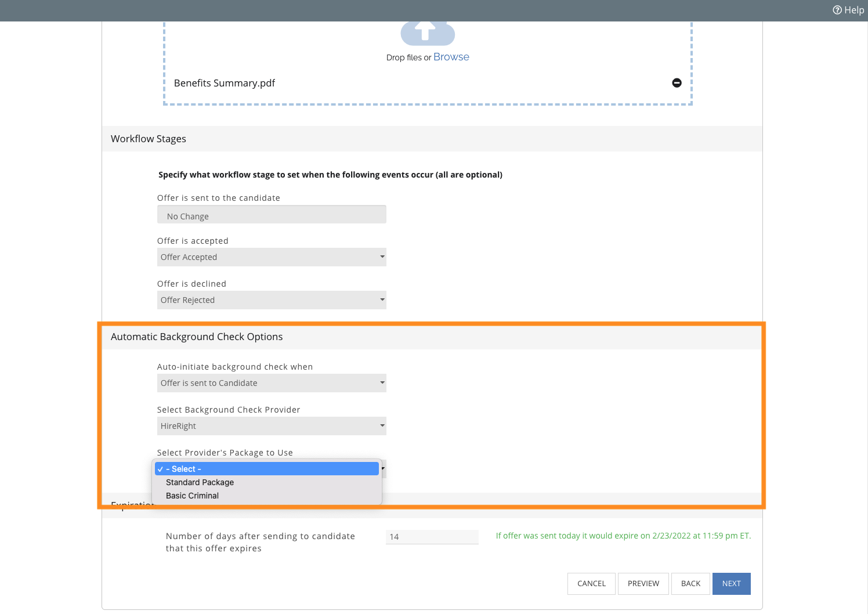The height and width of the screenshot is (614, 868).
Task: Click the cloud upload icon
Action: 427,32
